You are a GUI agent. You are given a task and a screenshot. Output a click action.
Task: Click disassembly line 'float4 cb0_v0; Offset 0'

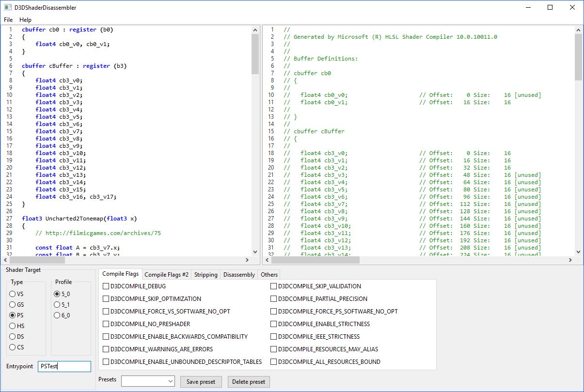click(412, 95)
